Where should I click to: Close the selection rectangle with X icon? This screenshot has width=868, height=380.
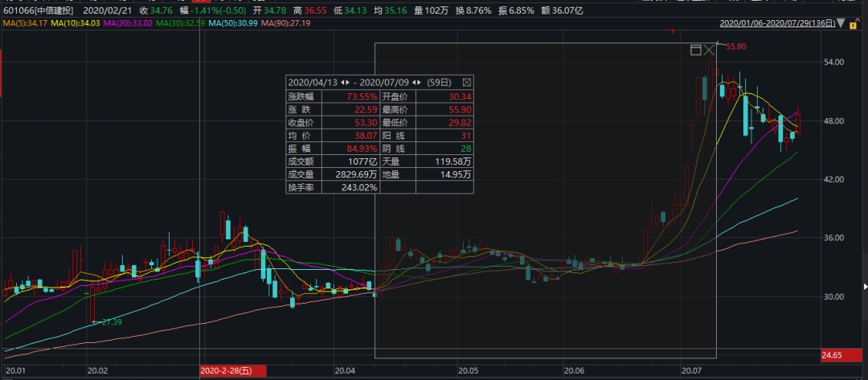coord(709,51)
